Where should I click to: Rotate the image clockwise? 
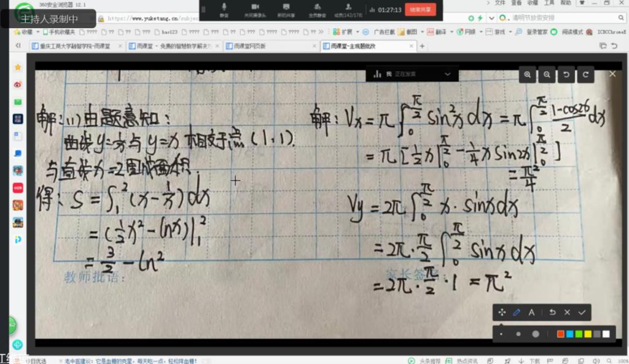coord(585,74)
